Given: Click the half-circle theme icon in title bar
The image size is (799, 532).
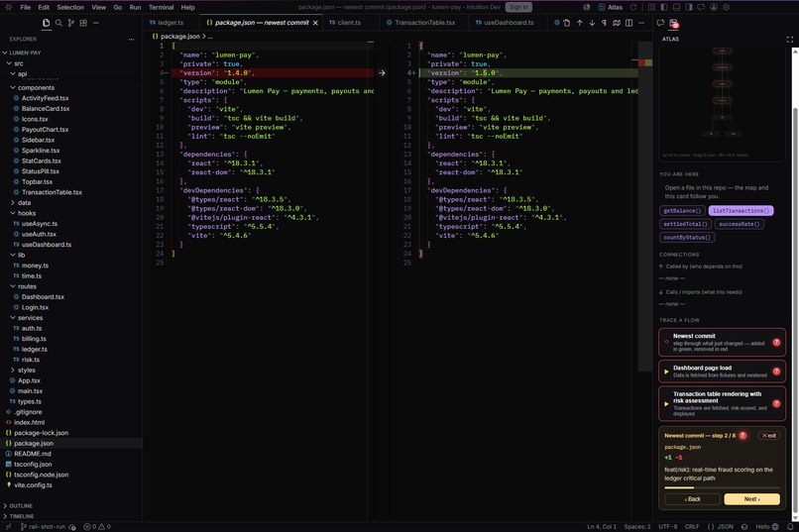Looking at the screenshot, I should [x=587, y=7].
